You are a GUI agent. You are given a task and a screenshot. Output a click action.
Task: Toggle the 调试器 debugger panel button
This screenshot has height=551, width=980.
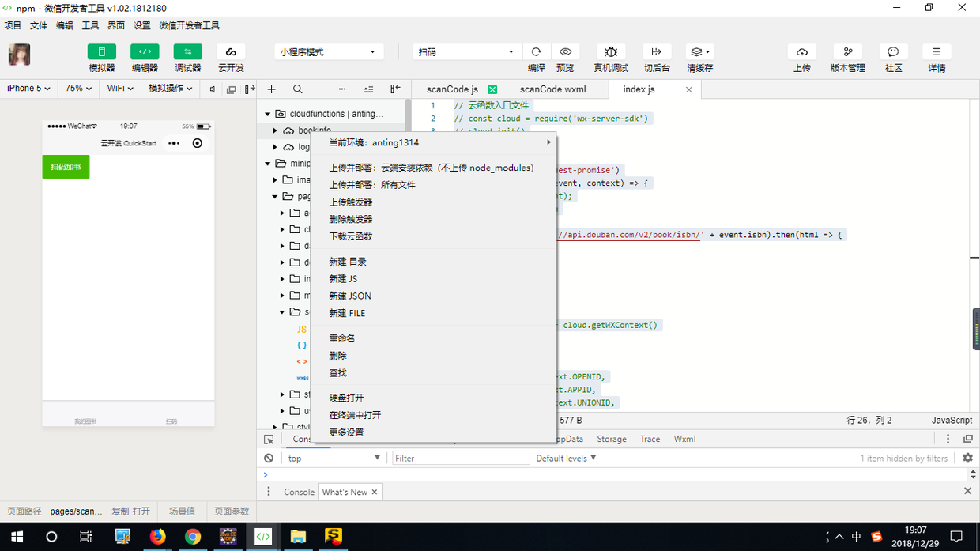187,51
